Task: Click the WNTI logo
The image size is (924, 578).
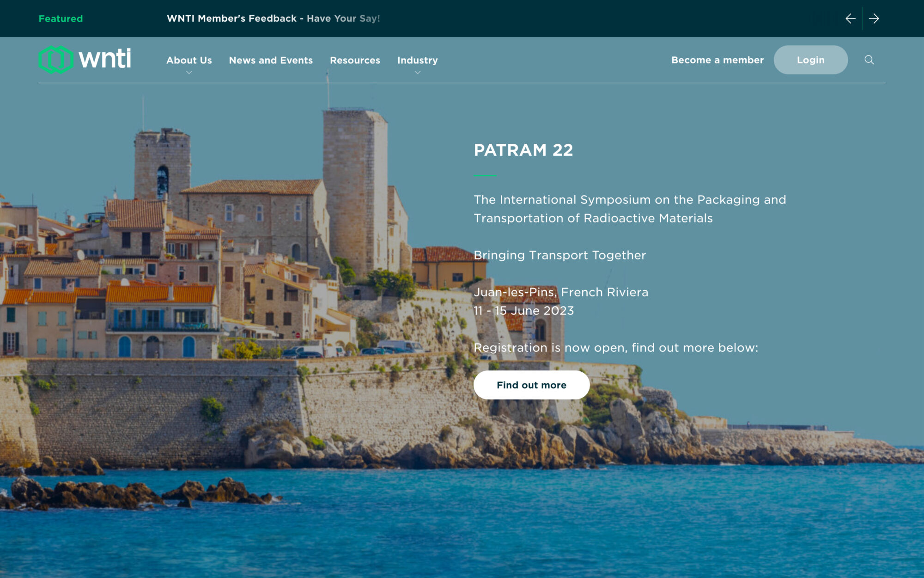Action: click(x=85, y=60)
